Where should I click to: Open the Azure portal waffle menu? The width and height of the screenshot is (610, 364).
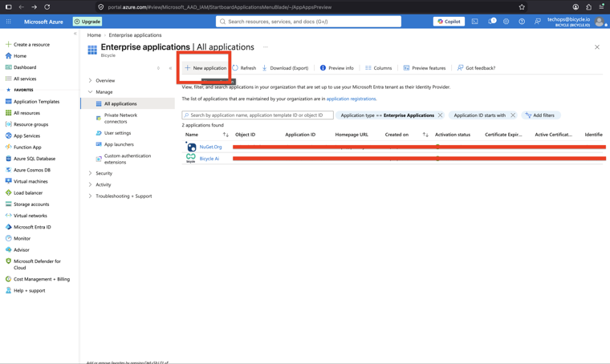coord(9,22)
